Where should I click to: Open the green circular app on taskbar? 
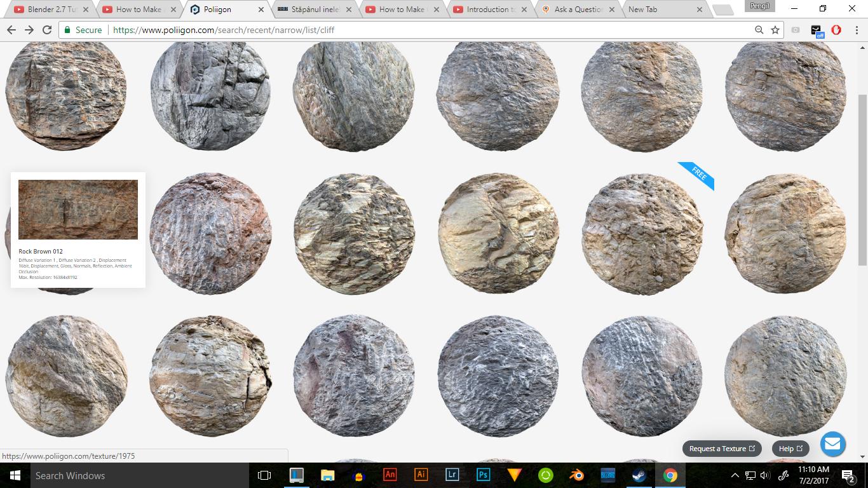click(545, 475)
